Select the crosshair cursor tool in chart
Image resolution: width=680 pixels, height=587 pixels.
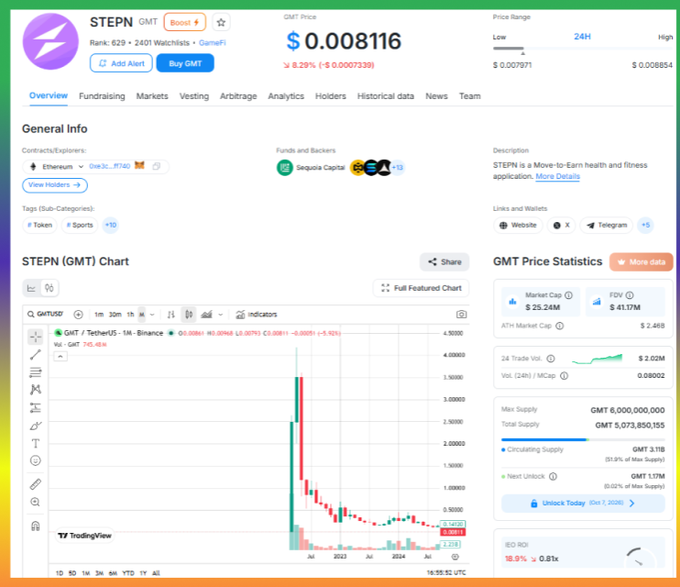[35, 336]
